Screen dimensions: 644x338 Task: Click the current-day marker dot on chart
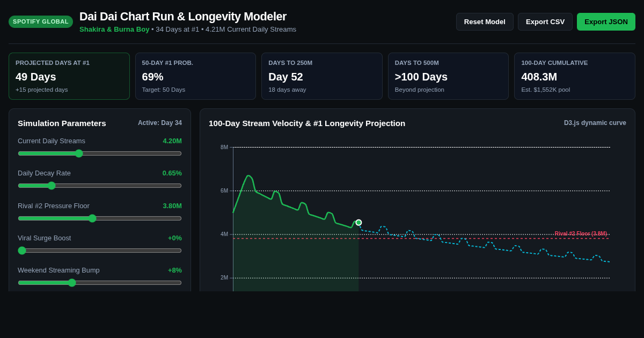click(x=358, y=223)
